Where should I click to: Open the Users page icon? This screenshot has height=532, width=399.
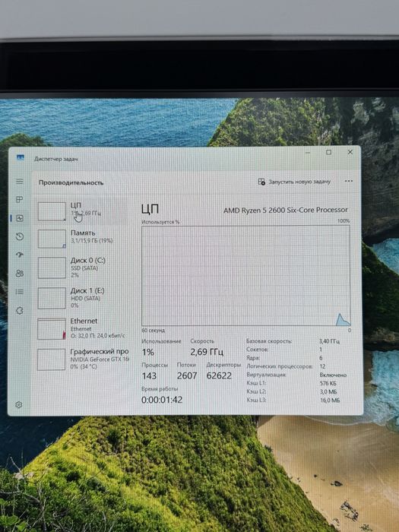click(x=20, y=274)
